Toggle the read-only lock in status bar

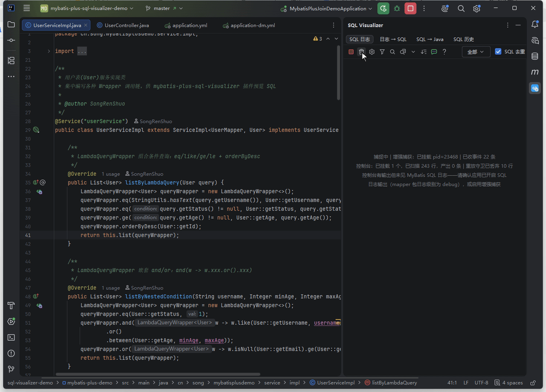click(533, 383)
